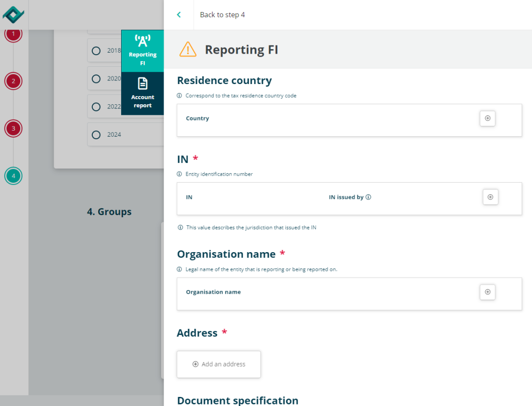Click info icon beside jurisdiction description
This screenshot has height=406, width=532.
click(180, 227)
